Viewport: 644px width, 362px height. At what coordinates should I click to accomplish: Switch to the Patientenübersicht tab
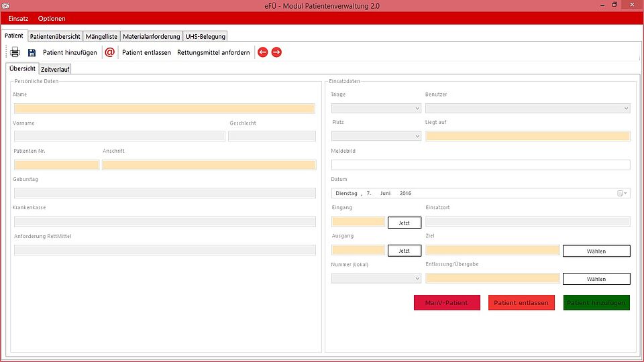(x=55, y=36)
